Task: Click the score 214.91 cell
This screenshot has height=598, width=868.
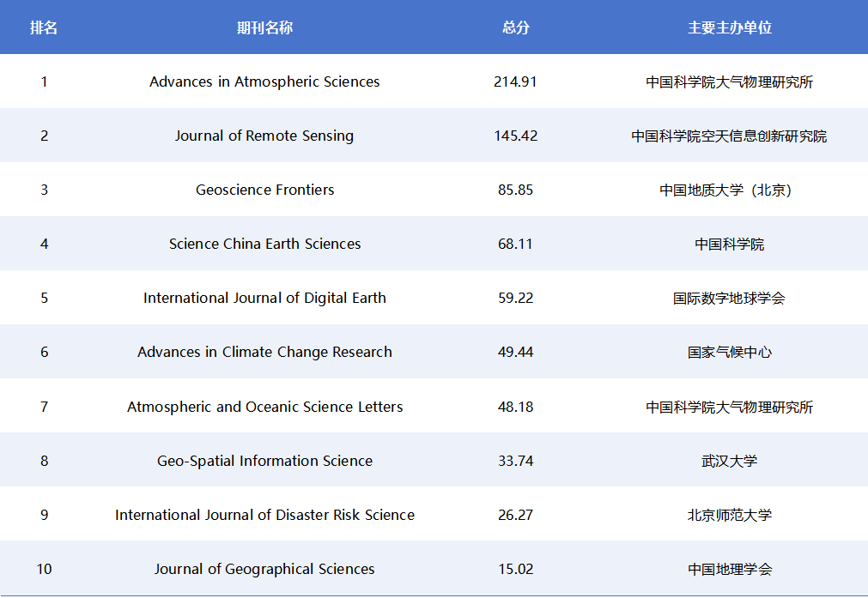Action: pos(515,82)
